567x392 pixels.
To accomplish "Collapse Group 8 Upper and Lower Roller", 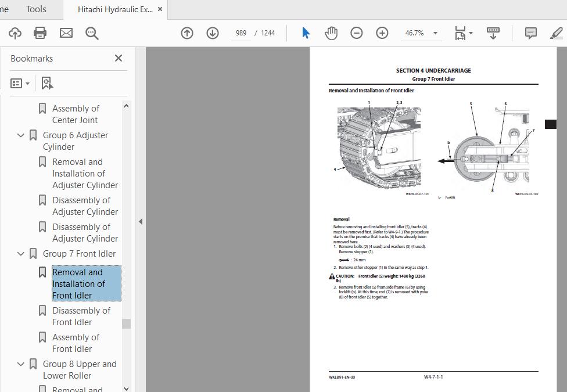I will pyautogui.click(x=21, y=364).
